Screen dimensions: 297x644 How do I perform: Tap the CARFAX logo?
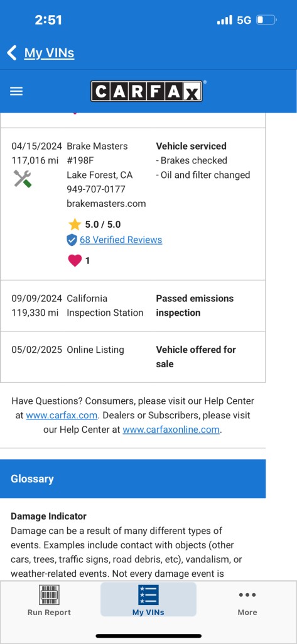(x=147, y=91)
